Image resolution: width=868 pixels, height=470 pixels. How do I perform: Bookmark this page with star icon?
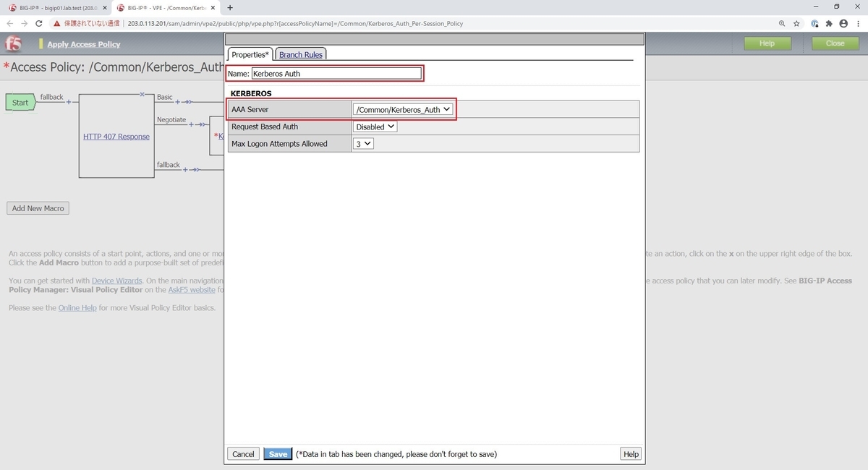[x=796, y=23]
